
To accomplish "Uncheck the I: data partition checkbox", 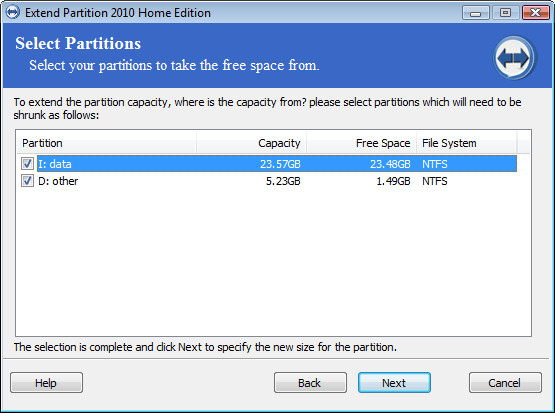I will coord(27,164).
